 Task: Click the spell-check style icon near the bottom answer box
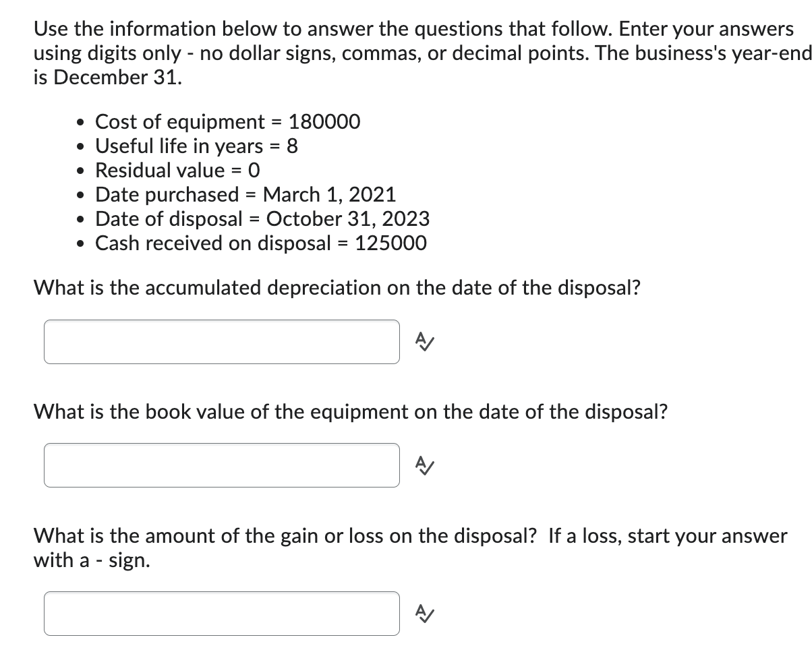pos(425,614)
